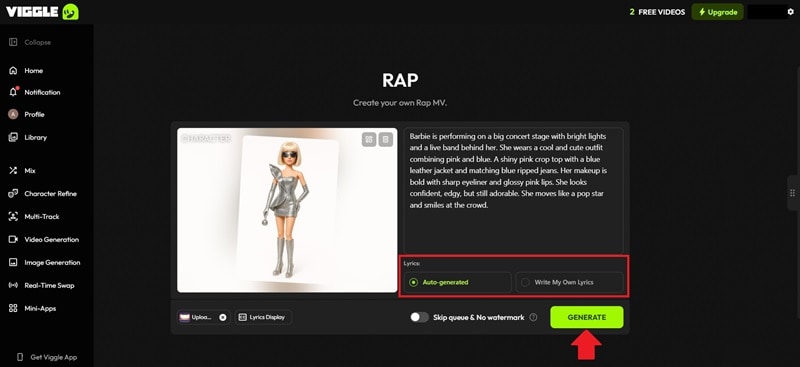
Task: Click the uploaded file chip
Action: tap(204, 317)
